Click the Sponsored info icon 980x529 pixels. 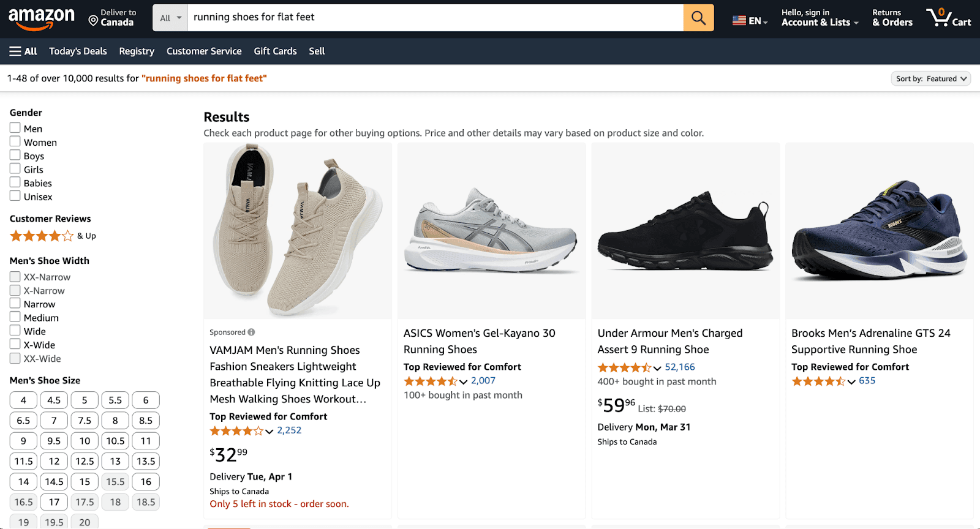click(x=251, y=332)
